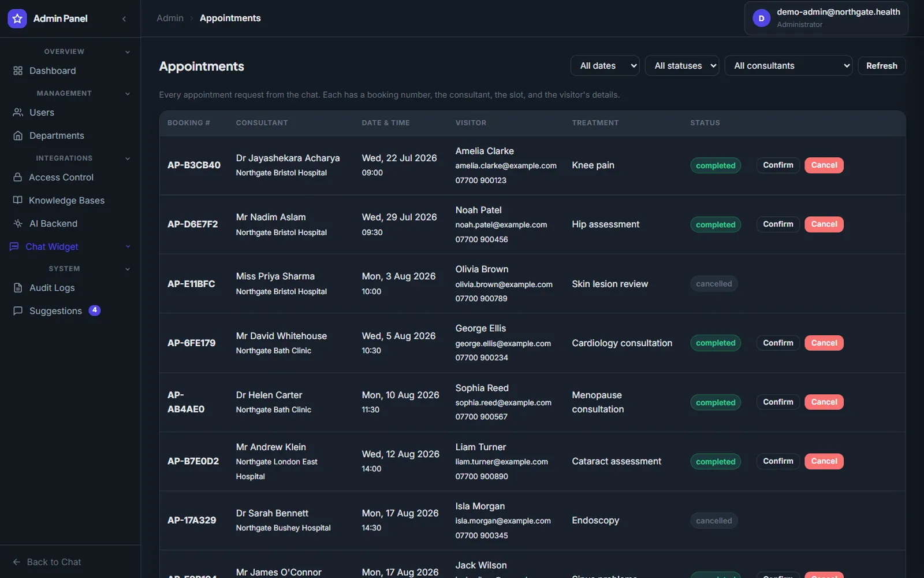This screenshot has width=924, height=578.
Task: Click the Access Control lock icon
Action: (x=18, y=177)
